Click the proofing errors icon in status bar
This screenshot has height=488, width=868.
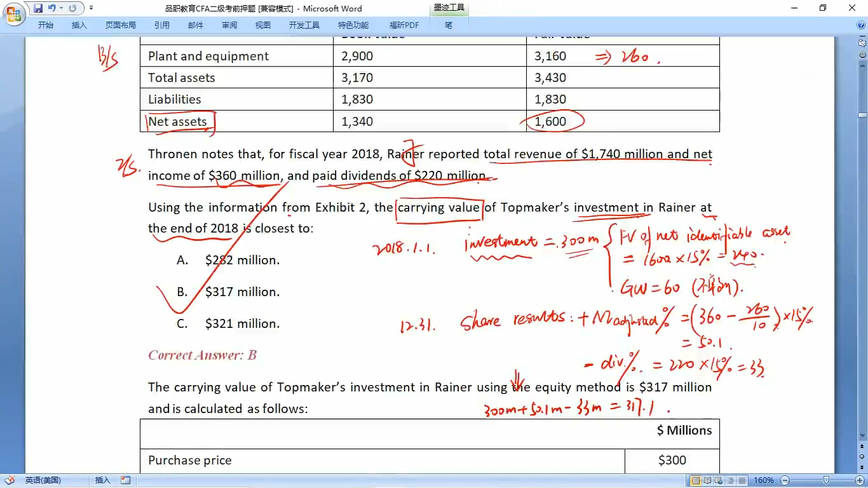(11, 480)
